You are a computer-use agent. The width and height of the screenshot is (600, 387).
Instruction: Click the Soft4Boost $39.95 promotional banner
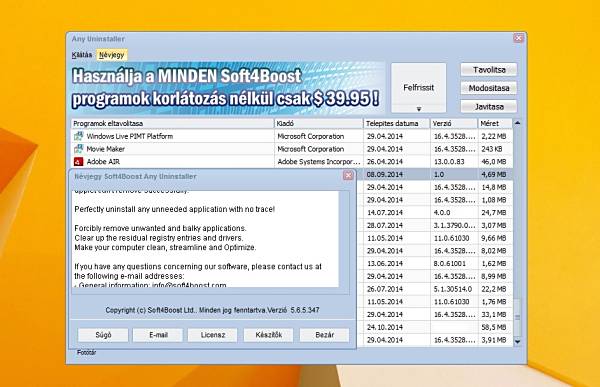pyautogui.click(x=228, y=88)
